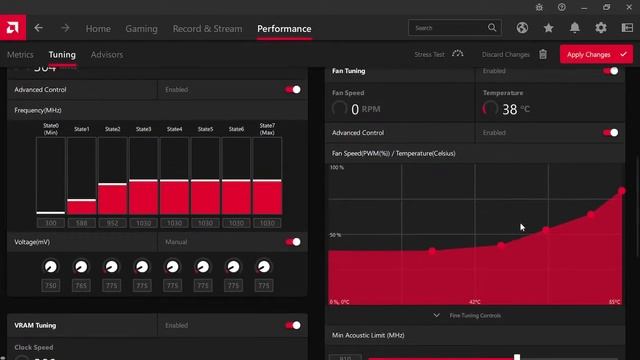
Task: Open Record & Stream tab
Action: [x=207, y=29]
